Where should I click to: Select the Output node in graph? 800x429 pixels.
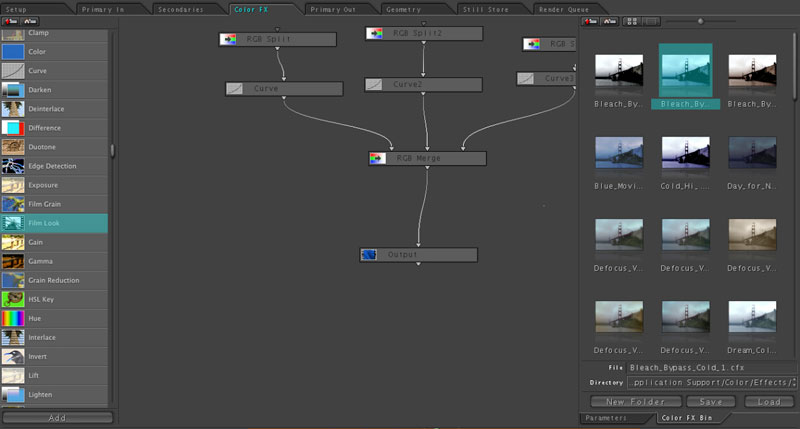click(x=417, y=255)
